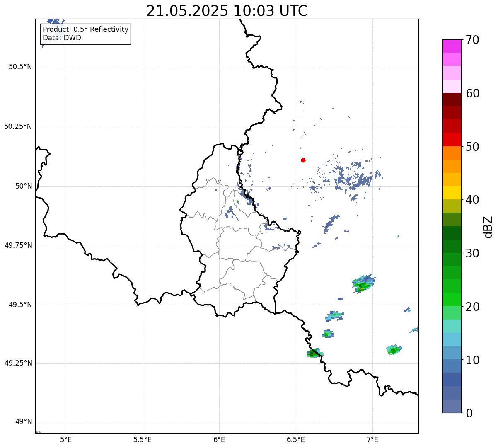
Task: Click the 'Product: 0.5° Reflectivity' label
Action: [x=85, y=30]
